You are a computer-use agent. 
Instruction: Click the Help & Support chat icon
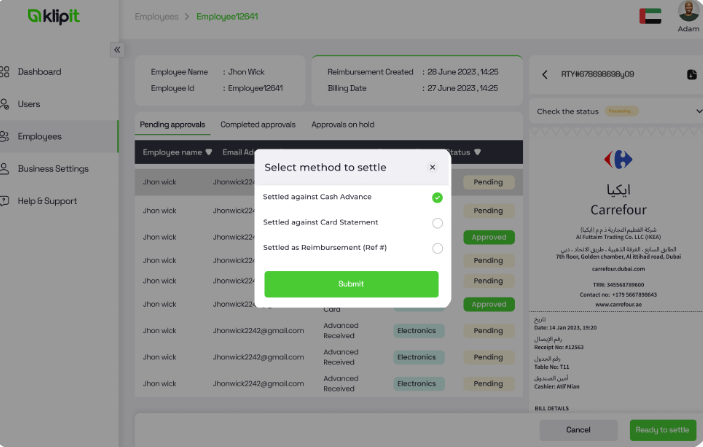pyautogui.click(x=4, y=201)
